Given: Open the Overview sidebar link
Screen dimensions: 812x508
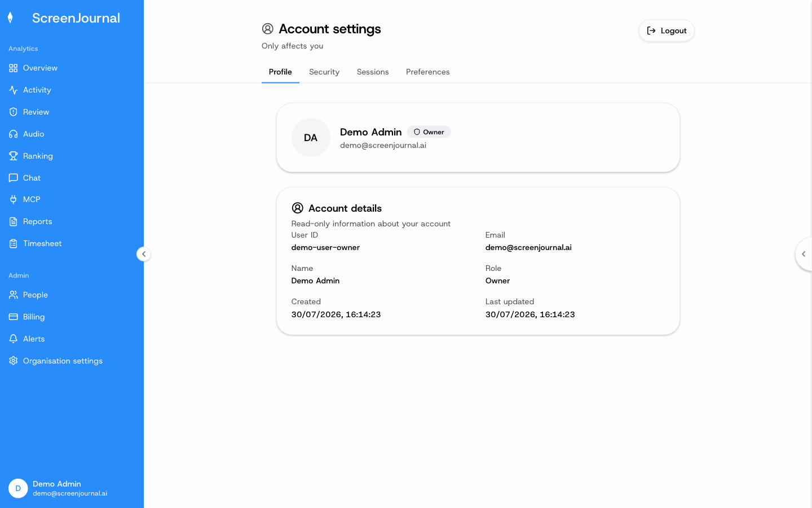Looking at the screenshot, I should click(72, 68).
